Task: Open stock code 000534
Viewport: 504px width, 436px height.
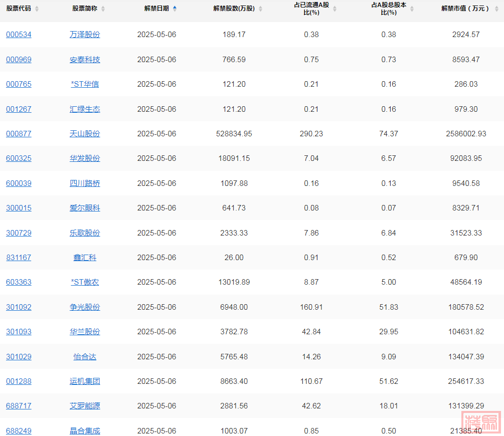Action: [x=19, y=35]
